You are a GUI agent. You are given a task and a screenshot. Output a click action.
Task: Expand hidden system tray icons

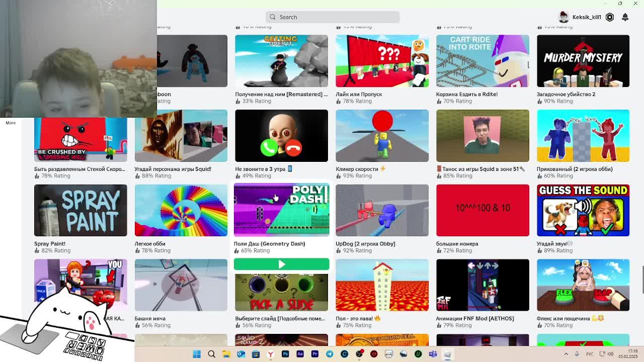click(x=566, y=354)
